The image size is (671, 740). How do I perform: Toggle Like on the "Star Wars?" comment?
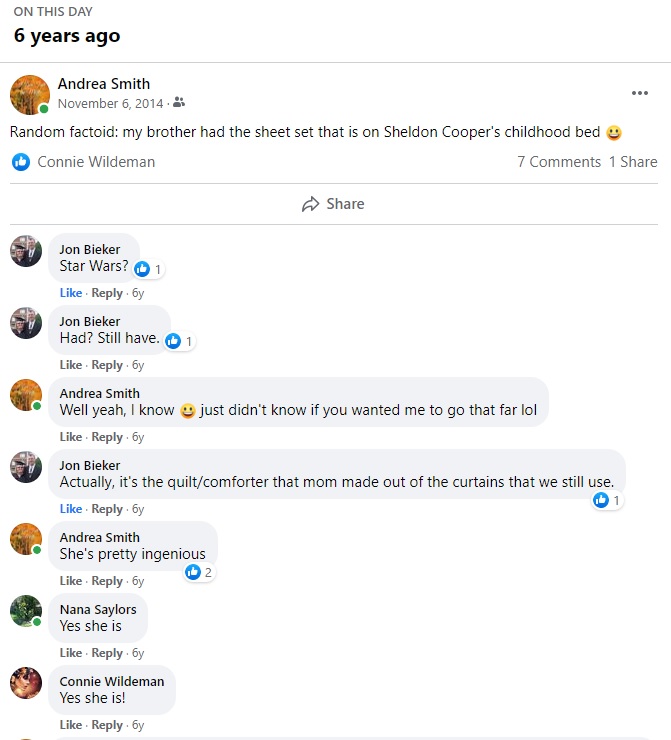pyautogui.click(x=70, y=293)
